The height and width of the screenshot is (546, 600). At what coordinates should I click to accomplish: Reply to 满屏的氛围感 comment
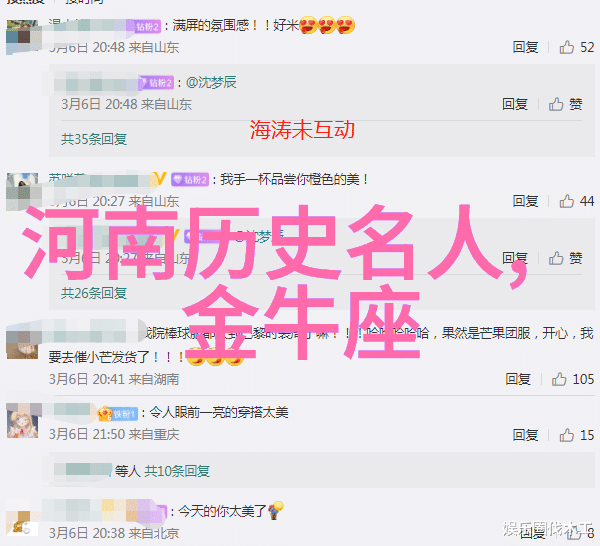tap(525, 47)
